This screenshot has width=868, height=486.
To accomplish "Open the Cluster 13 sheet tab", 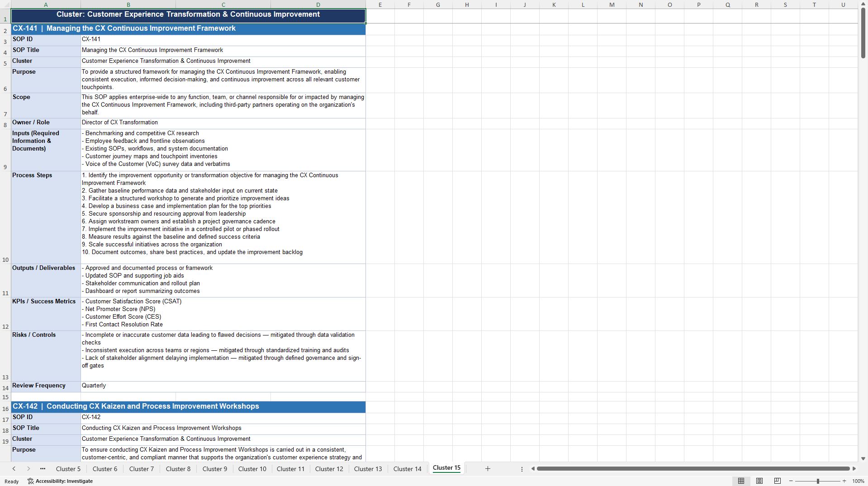I will [x=368, y=469].
